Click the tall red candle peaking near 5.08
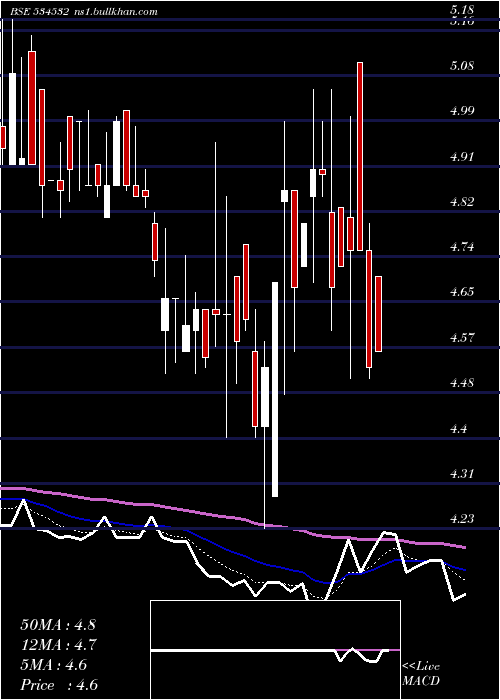500x700 pixels. pyautogui.click(x=360, y=156)
